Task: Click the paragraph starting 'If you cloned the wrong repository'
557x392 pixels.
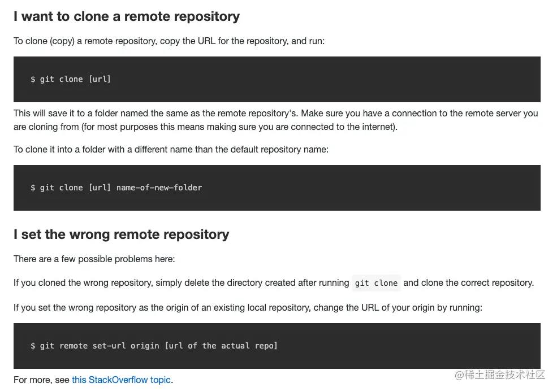Action: (x=274, y=283)
